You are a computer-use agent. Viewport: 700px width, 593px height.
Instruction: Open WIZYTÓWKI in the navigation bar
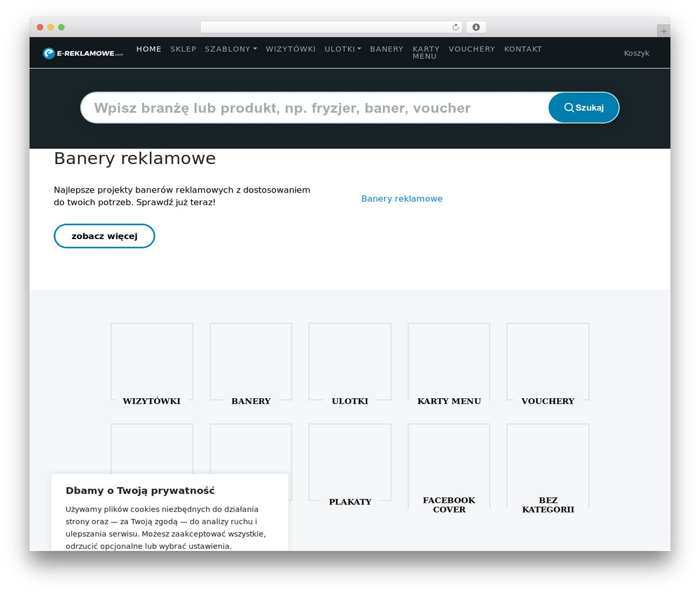pyautogui.click(x=291, y=49)
